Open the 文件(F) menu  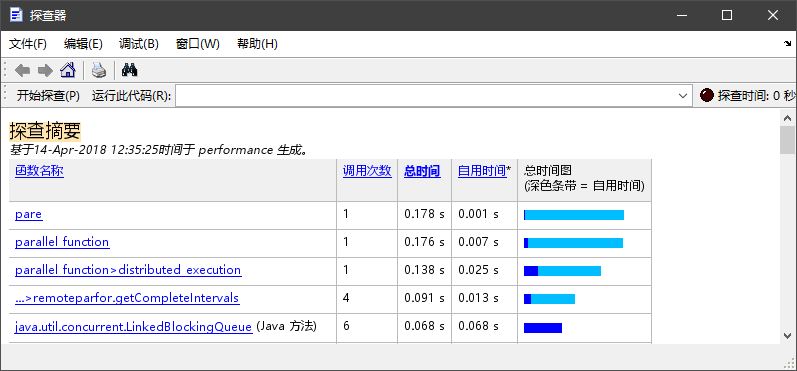(28, 44)
